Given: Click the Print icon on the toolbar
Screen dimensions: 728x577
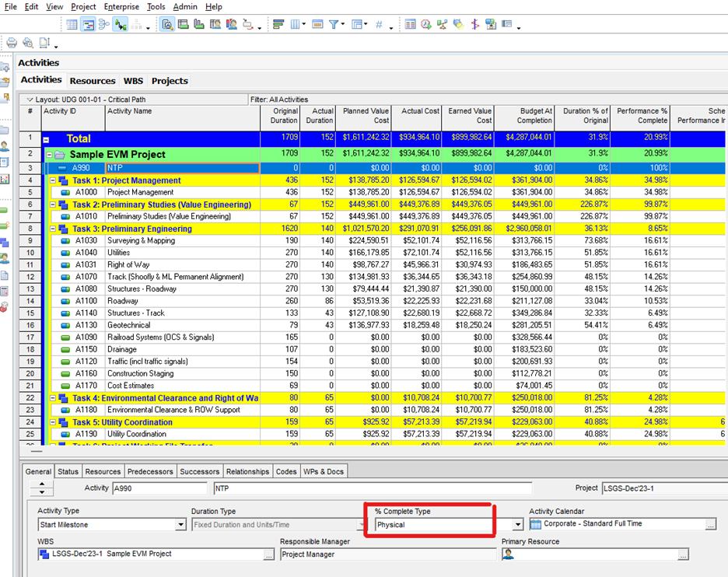Looking at the screenshot, I should pos(12,43).
